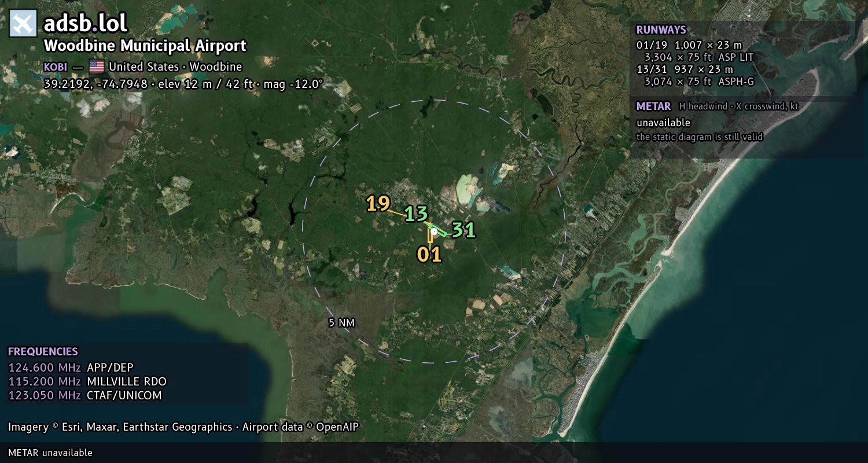
Task: Click the METAR panel heading
Action: [654, 106]
